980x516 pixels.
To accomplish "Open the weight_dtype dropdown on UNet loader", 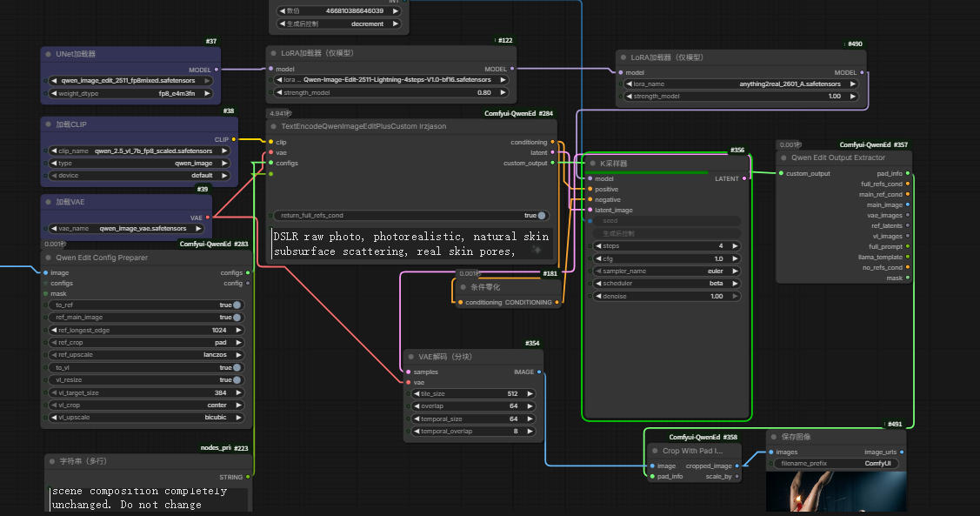I will (130, 93).
